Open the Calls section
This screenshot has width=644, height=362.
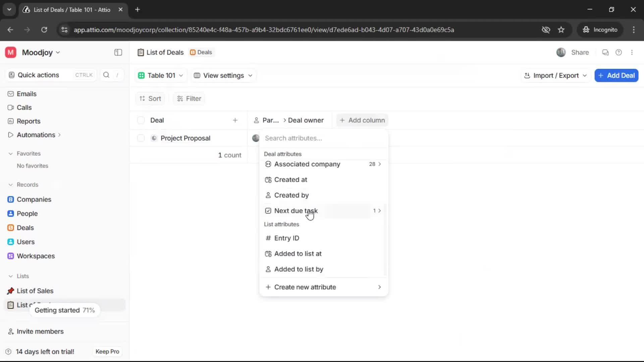24,107
